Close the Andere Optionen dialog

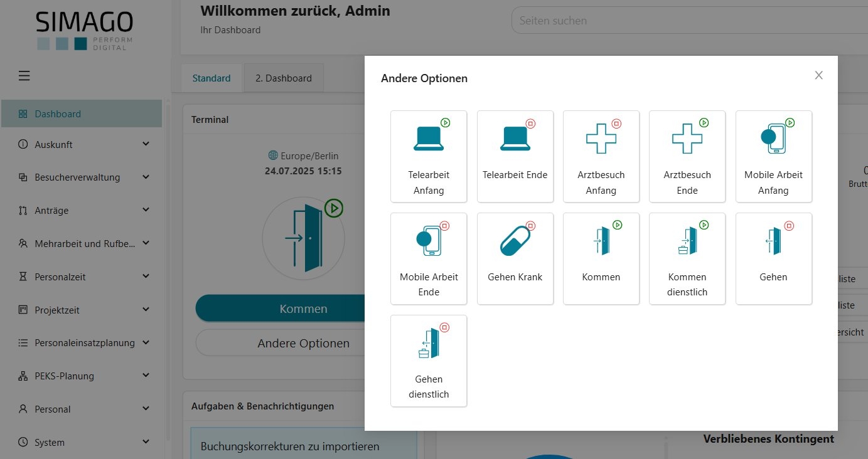tap(818, 75)
